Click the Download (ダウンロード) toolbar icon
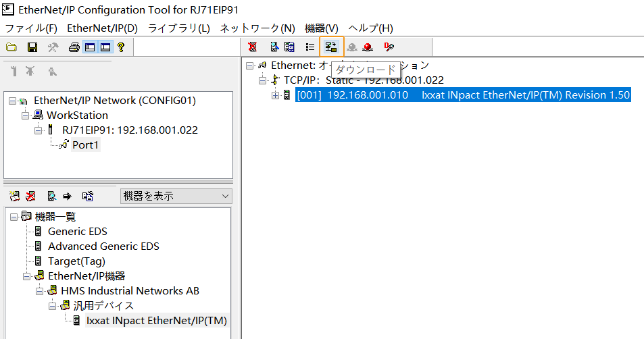The image size is (644, 339). pyautogui.click(x=331, y=47)
